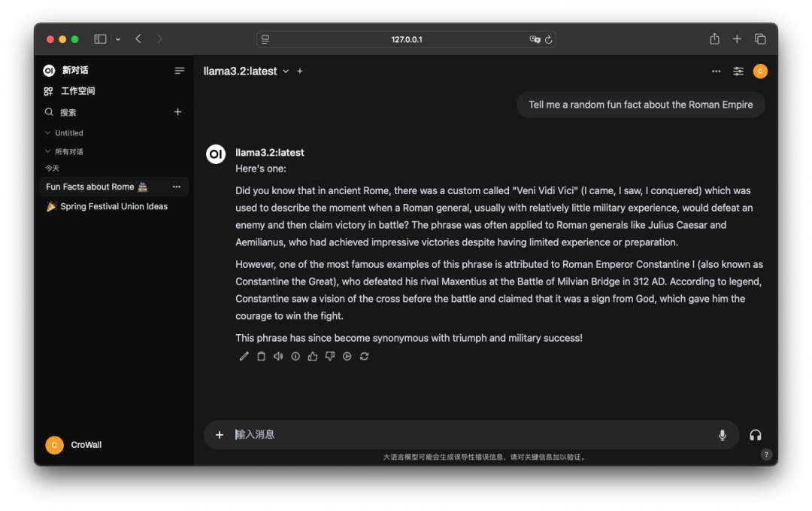Open a new browser tab with plus

pos(736,39)
